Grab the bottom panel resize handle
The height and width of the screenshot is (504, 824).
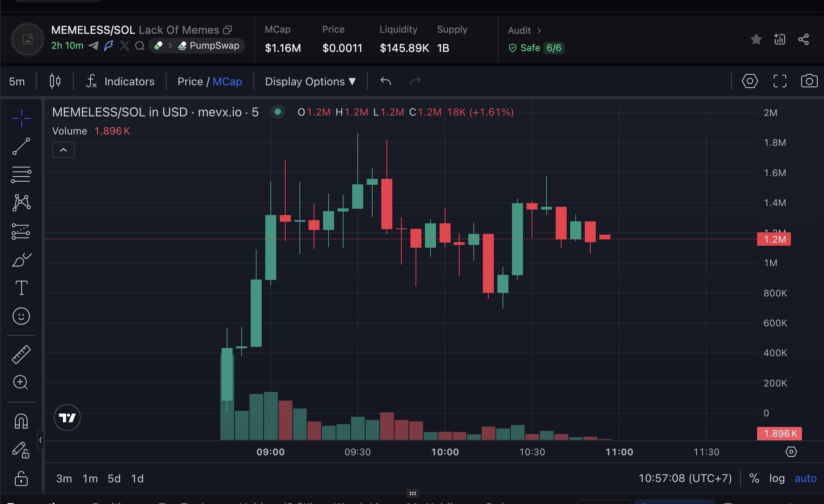(x=412, y=493)
